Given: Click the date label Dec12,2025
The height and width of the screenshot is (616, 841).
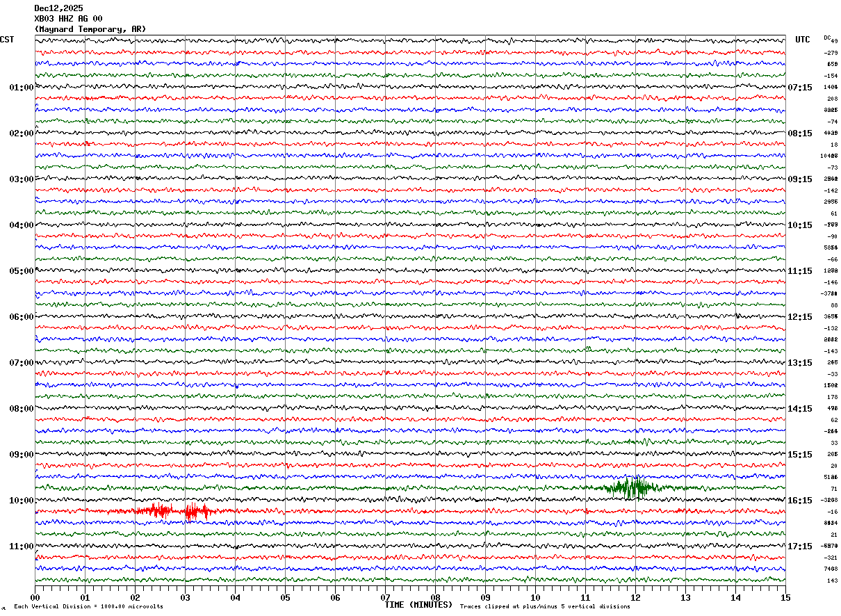Looking at the screenshot, I should pos(58,8).
